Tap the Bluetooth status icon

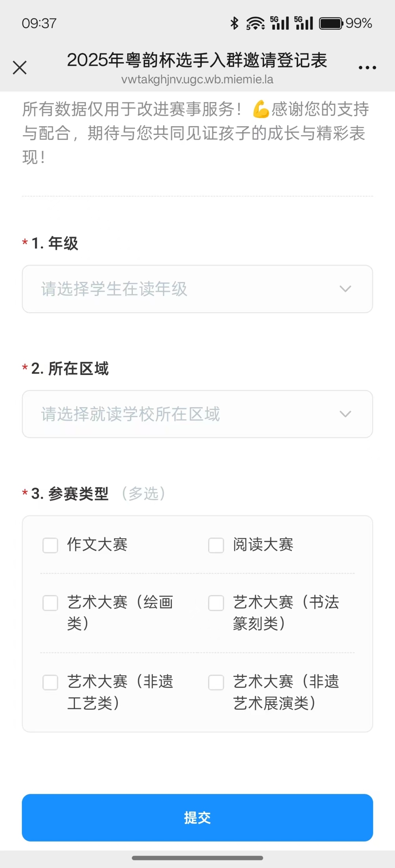pos(234,23)
